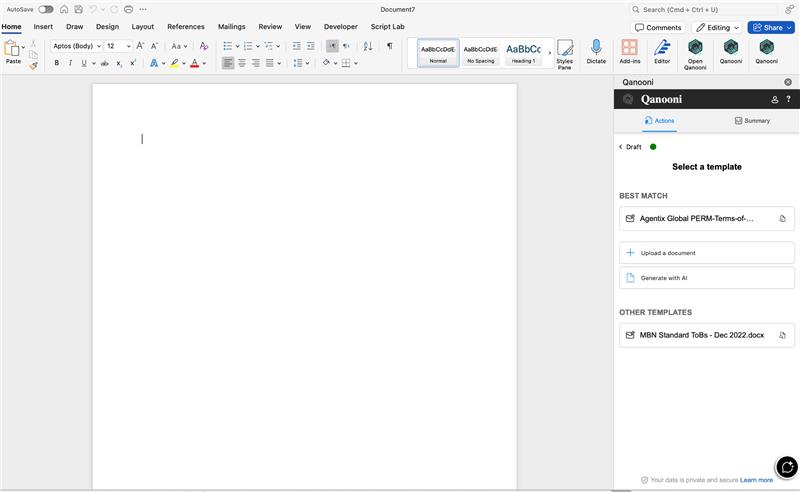Screen dimensions: 800x492
Task: Open the Add-ins button
Action: pos(630,52)
